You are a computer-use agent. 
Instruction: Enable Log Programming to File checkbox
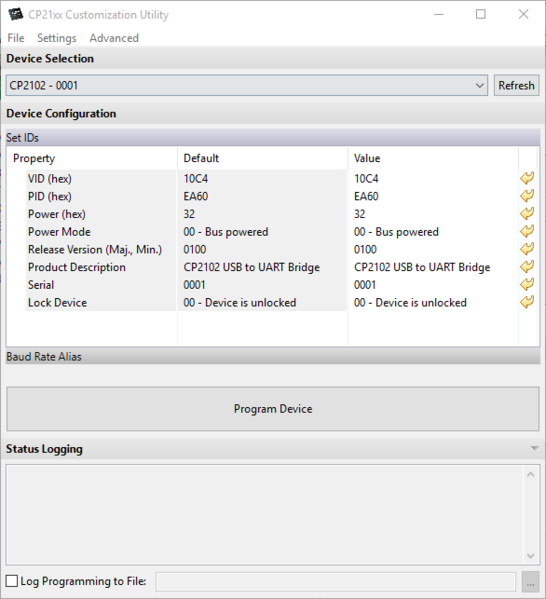click(12, 581)
